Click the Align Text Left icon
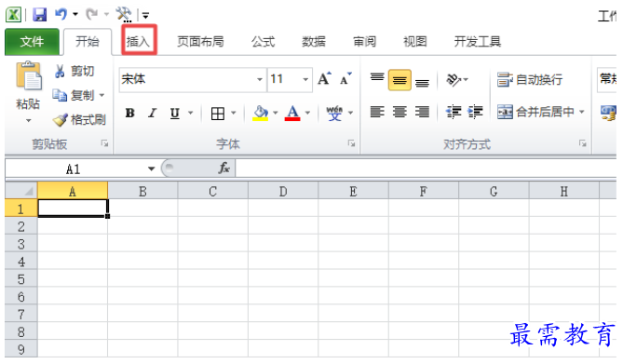 point(377,113)
